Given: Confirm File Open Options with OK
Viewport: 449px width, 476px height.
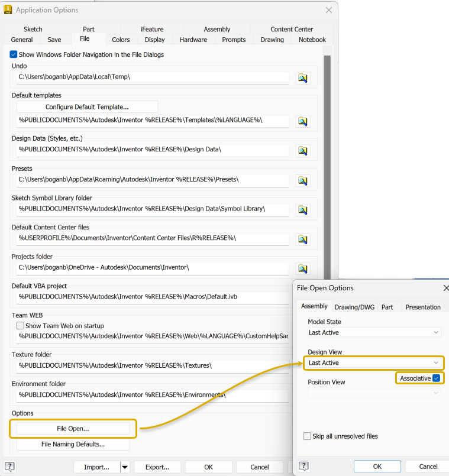Looking at the screenshot, I should [x=377, y=467].
